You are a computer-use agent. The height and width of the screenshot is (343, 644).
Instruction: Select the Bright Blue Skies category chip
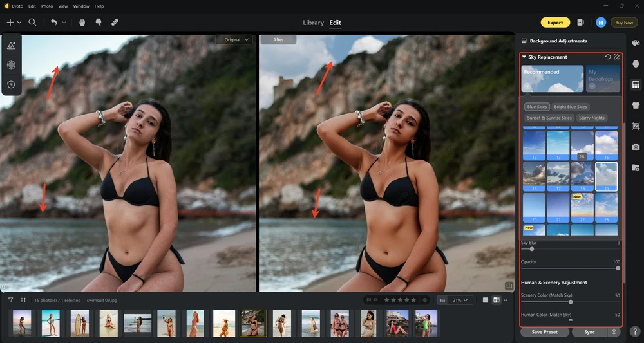click(571, 107)
